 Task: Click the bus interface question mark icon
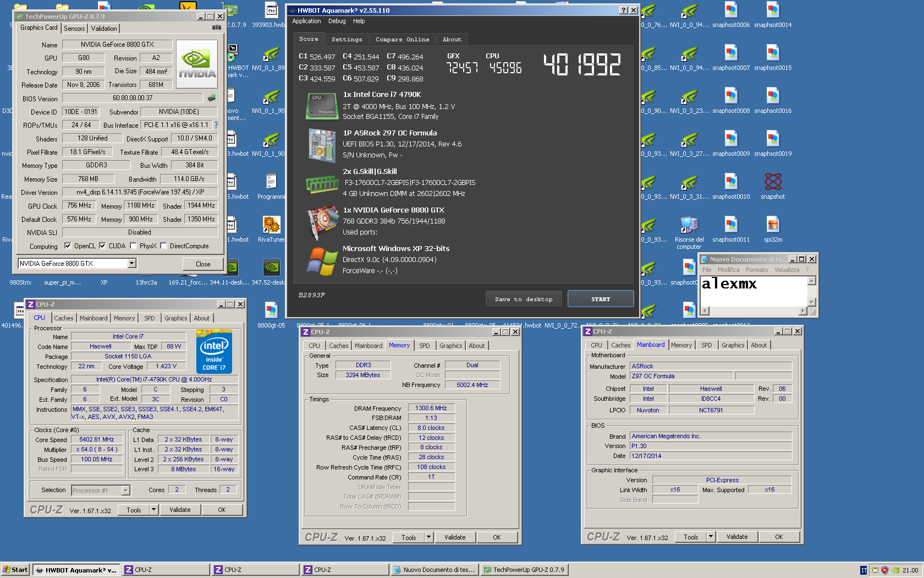[216, 125]
